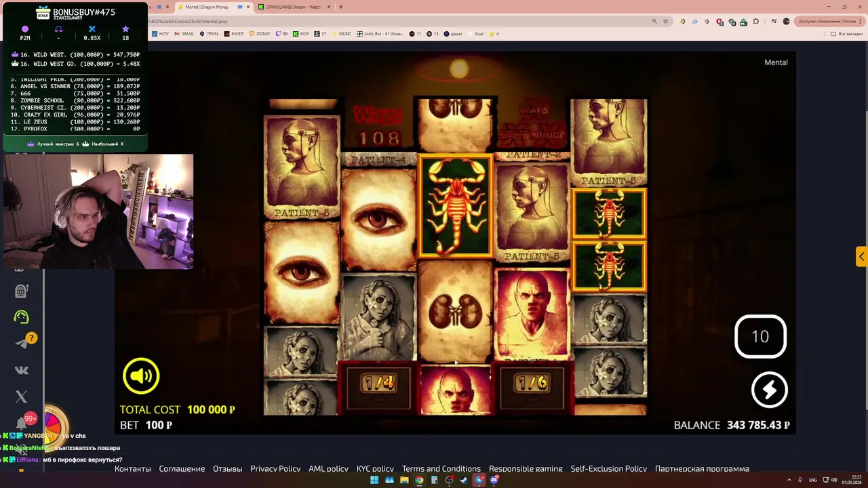Screen dimensions: 868x488
Task: Open the AML policy footer link
Action: click(328, 468)
